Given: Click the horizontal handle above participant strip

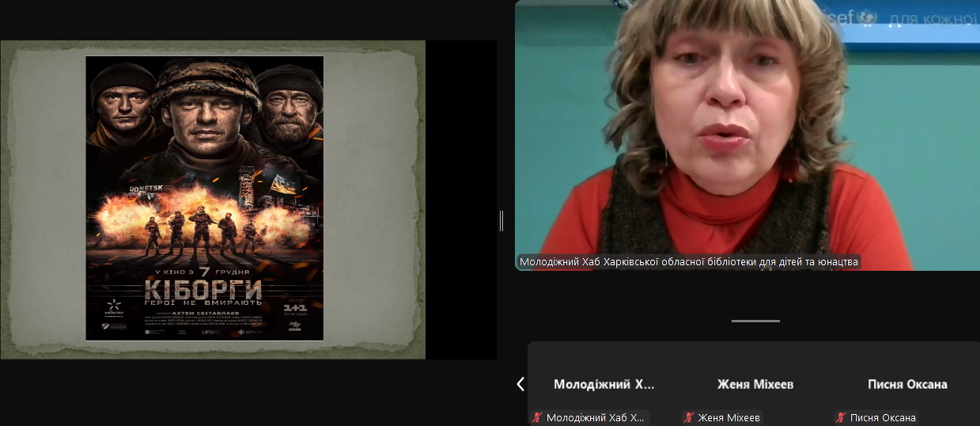Looking at the screenshot, I should click(x=755, y=321).
